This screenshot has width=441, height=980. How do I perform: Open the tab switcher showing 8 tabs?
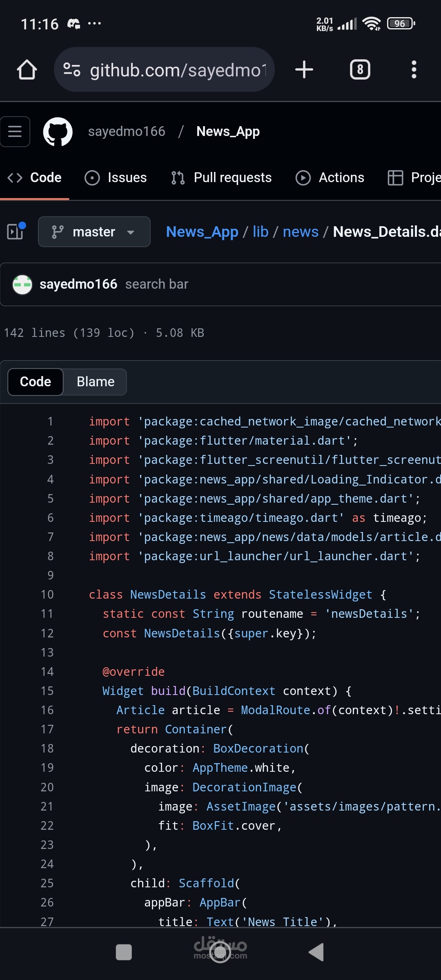point(360,70)
